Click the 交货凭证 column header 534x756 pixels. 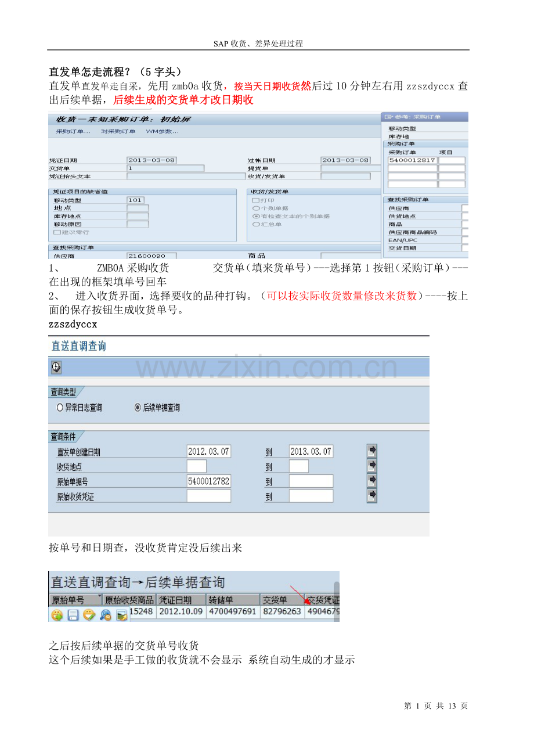coord(323,598)
